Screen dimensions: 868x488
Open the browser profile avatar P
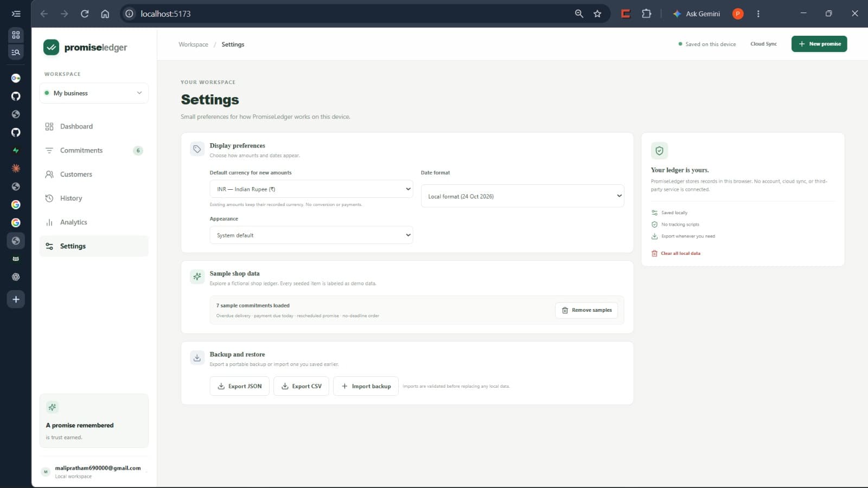pos(738,14)
